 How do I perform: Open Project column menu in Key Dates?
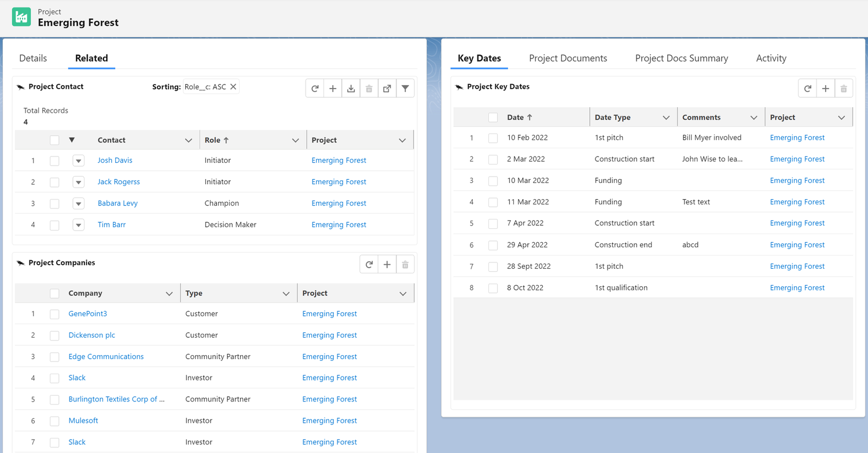[841, 118]
